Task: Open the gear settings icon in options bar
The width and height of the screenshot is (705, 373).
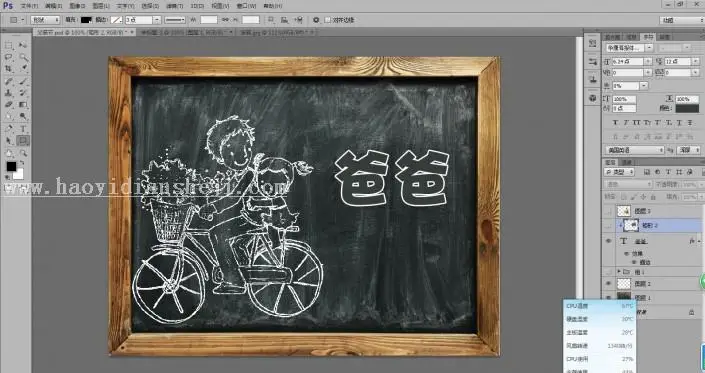Action: tap(316, 20)
